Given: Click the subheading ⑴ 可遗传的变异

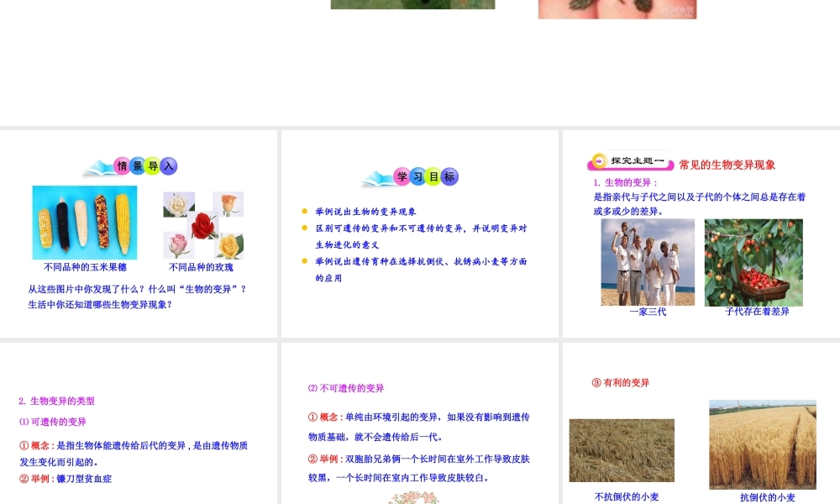Looking at the screenshot, I should 52,422.
